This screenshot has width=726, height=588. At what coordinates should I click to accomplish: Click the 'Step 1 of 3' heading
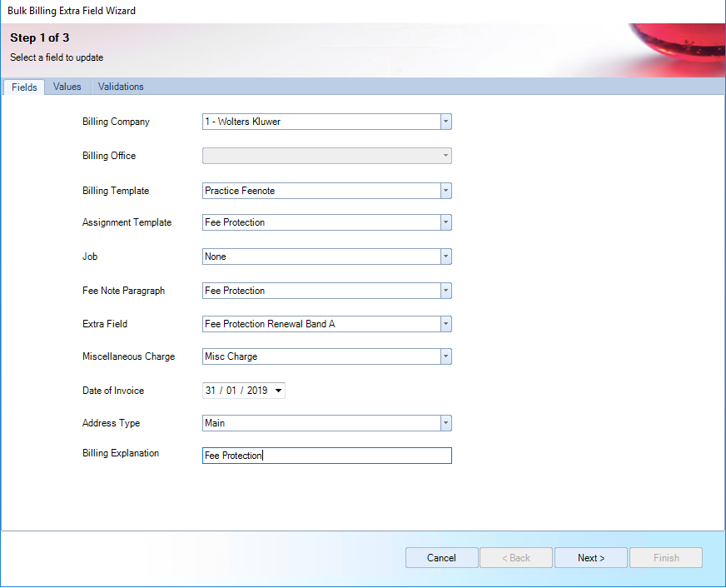(40, 37)
